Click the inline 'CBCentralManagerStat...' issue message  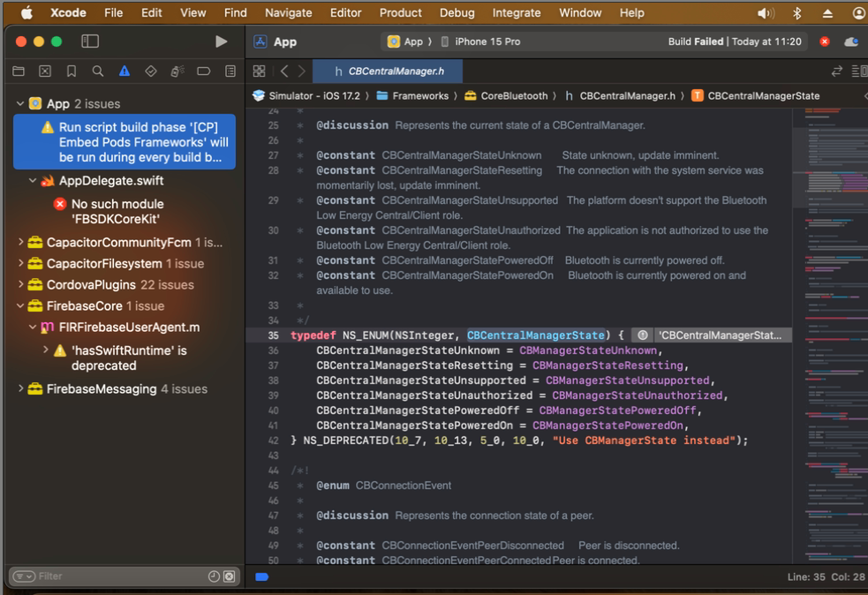(x=721, y=335)
